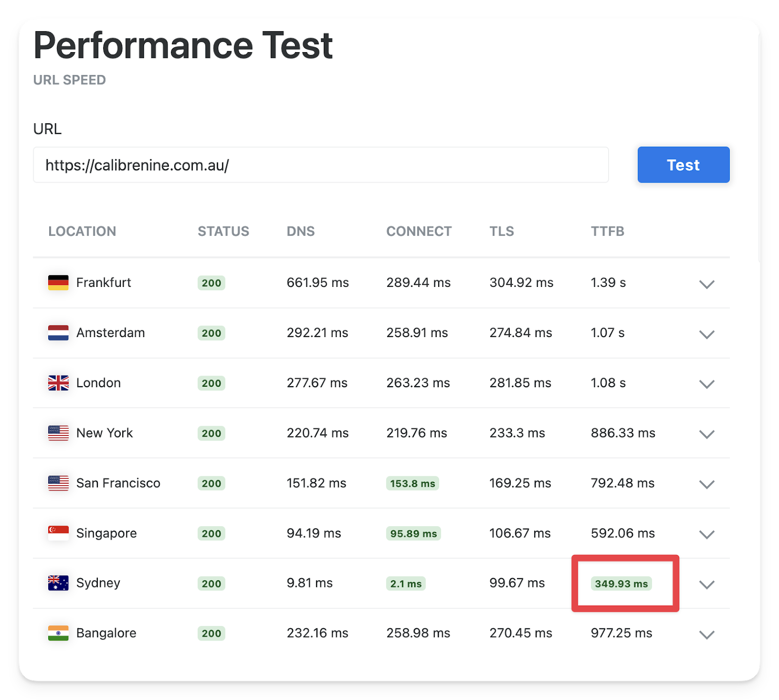Click the TTFB column header
779x700 pixels.
pos(607,231)
